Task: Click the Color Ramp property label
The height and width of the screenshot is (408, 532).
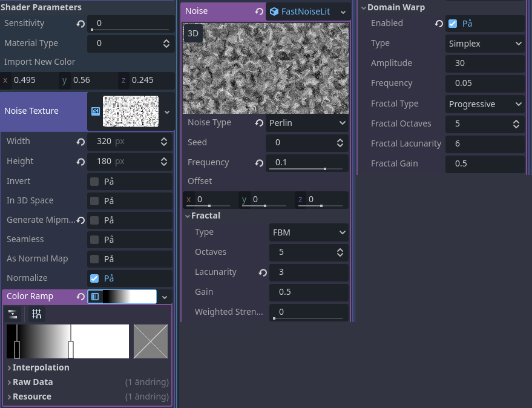Action: pos(30,297)
